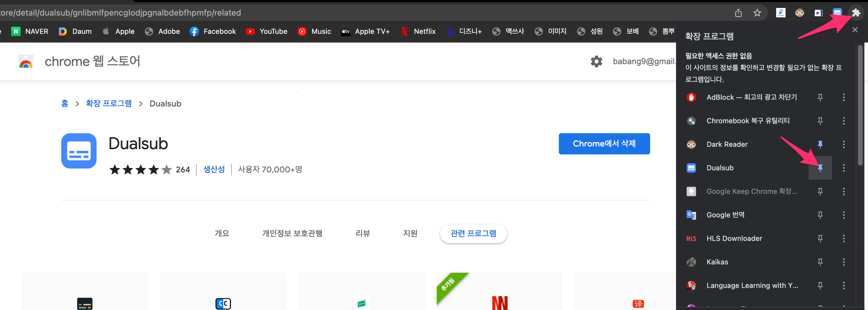Open the YouTube bookmark
The width and height of the screenshot is (868, 310).
pos(266,31)
